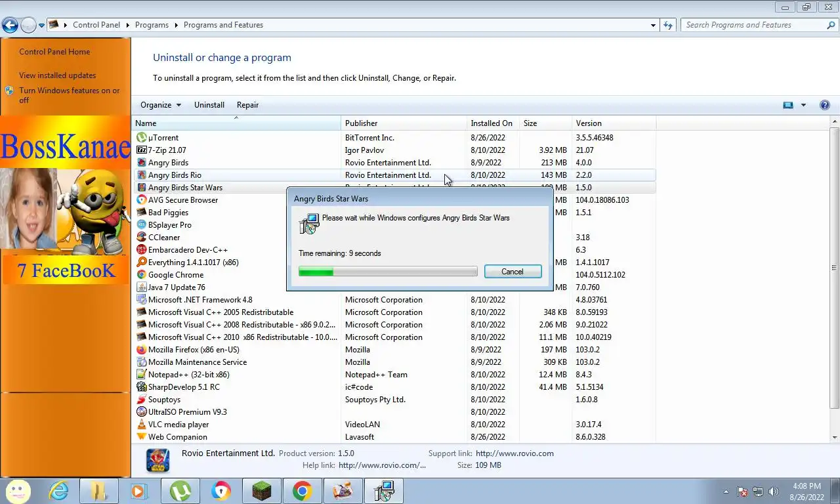Click the UltraISO Premium icon

coord(142,412)
